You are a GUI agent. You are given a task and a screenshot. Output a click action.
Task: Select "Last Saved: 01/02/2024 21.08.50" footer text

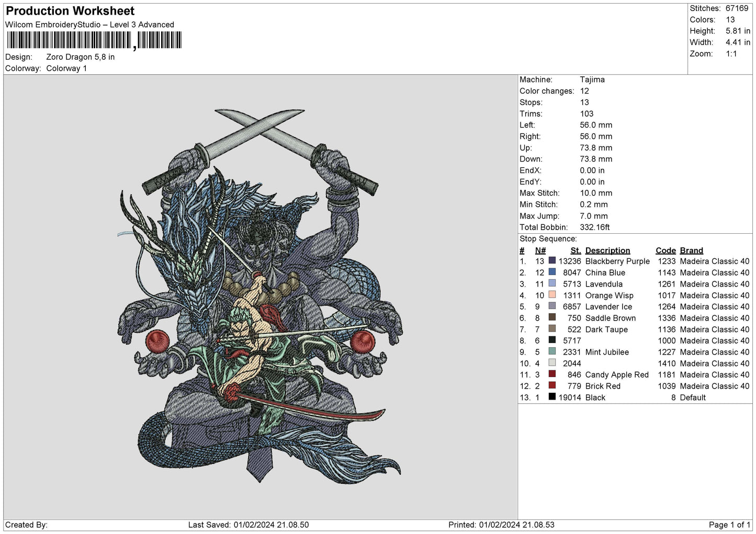tap(249, 525)
